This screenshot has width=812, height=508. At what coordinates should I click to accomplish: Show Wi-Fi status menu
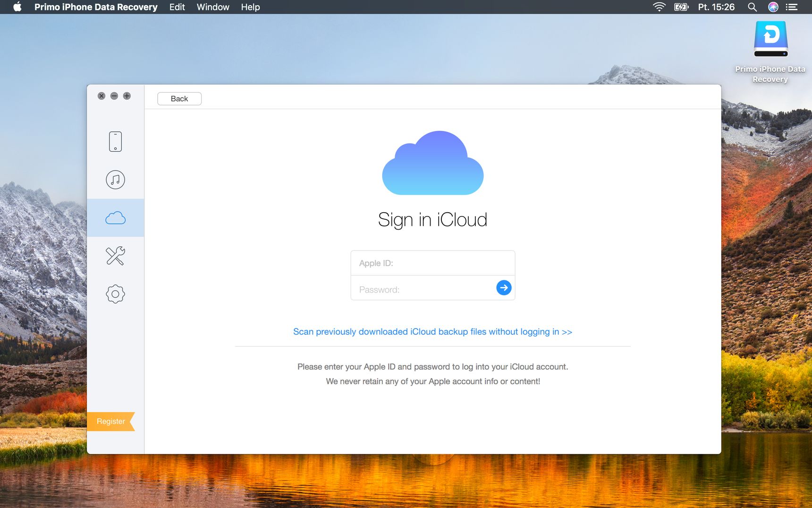(x=659, y=7)
